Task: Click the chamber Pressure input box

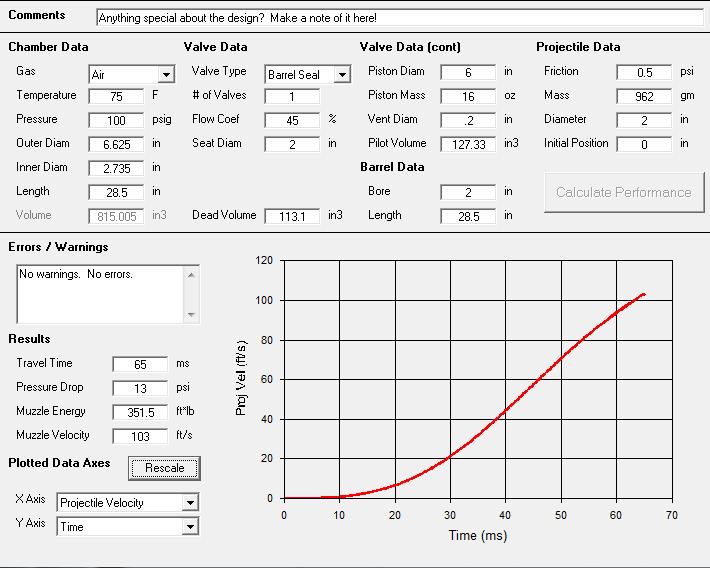Action: pyautogui.click(x=116, y=120)
